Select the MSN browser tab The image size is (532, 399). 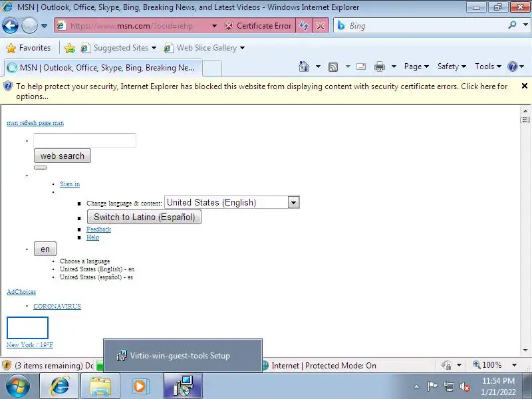click(103, 68)
